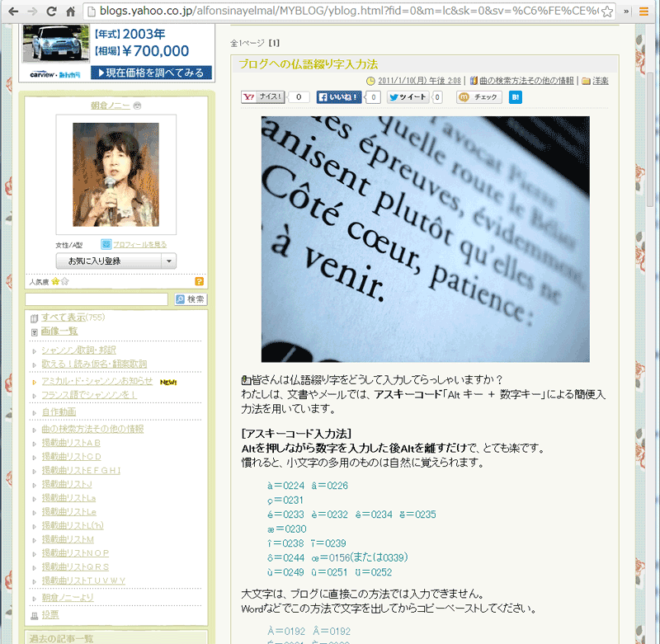Go to the browser home page icon

click(x=71, y=12)
